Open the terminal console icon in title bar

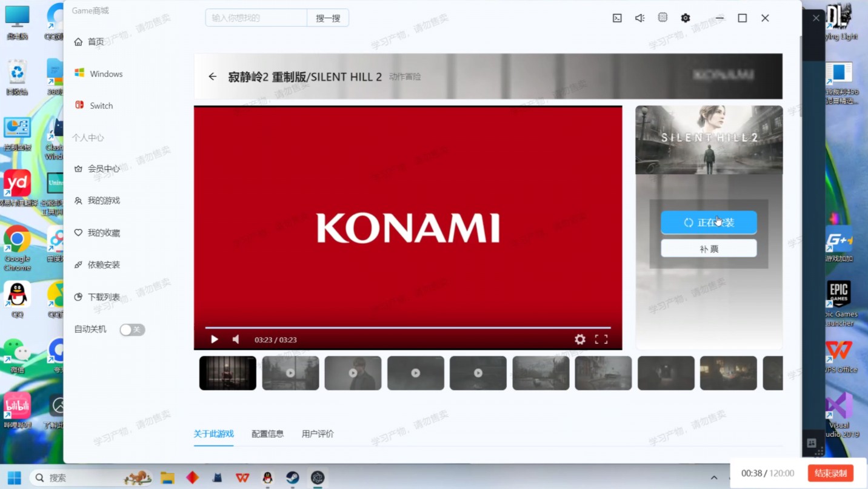coord(617,18)
